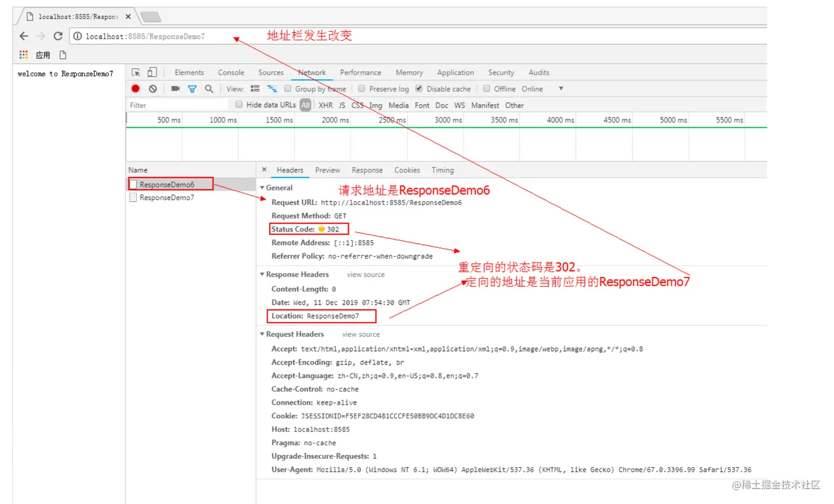Viewport: 834px width, 504px height.
Task: Activate the inspect element picker icon
Action: 136,72
